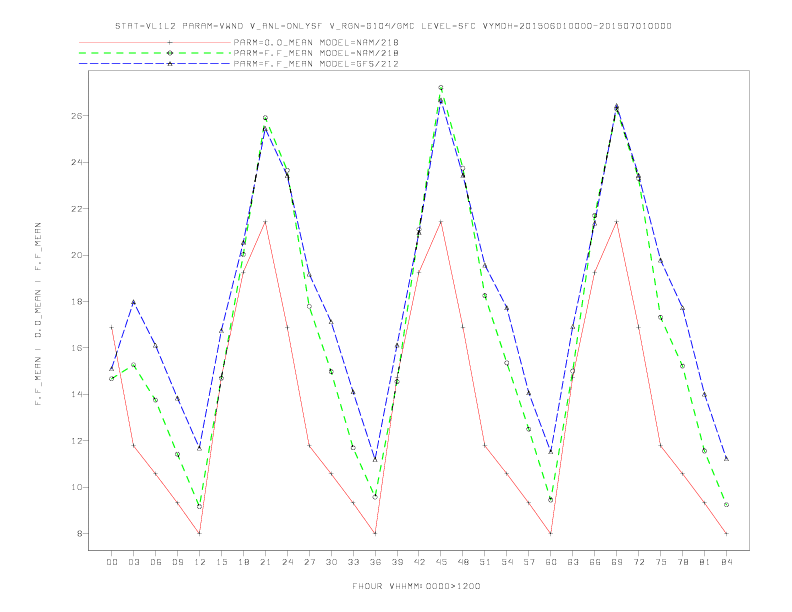
Task: Click the green NAM circle marker at hour 75
Action: [661, 318]
